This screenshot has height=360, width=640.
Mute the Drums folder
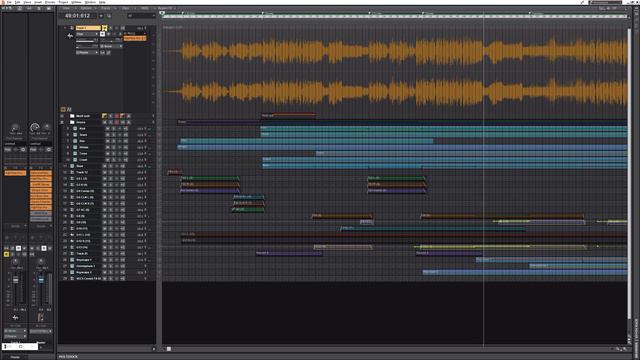tap(104, 122)
